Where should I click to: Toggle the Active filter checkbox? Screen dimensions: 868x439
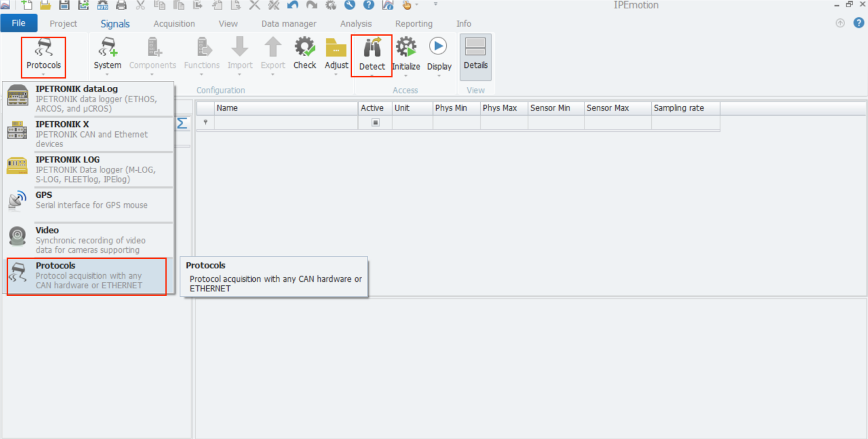[375, 123]
